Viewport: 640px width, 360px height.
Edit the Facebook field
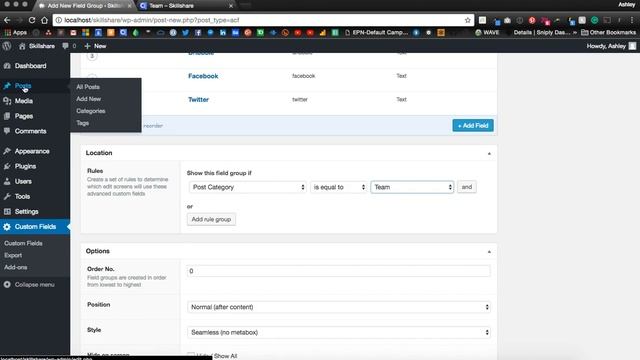tap(203, 76)
